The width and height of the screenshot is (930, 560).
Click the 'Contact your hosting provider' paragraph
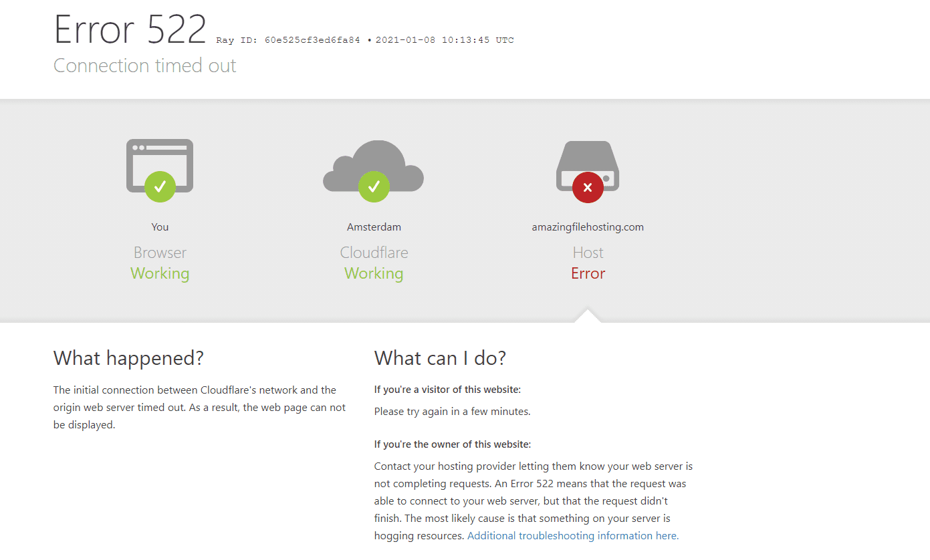(x=534, y=501)
